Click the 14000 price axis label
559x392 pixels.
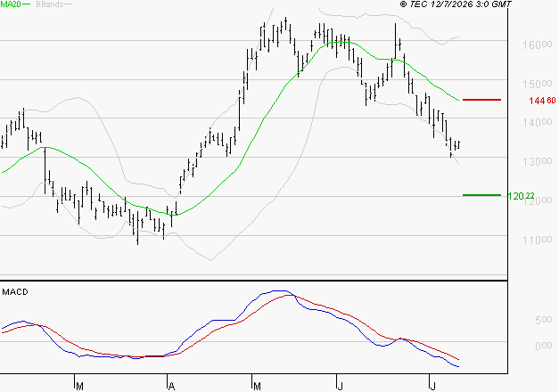tap(538, 122)
